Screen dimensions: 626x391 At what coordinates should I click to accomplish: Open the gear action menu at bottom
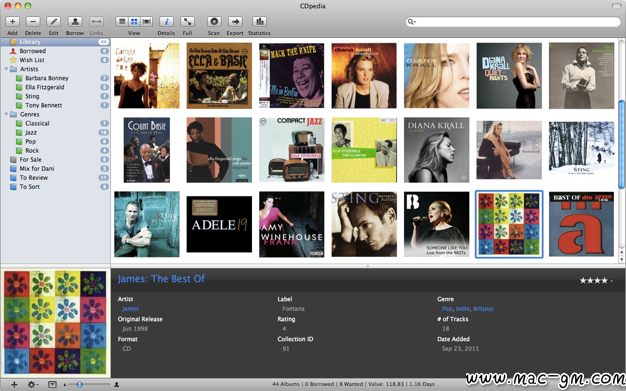[x=33, y=384]
